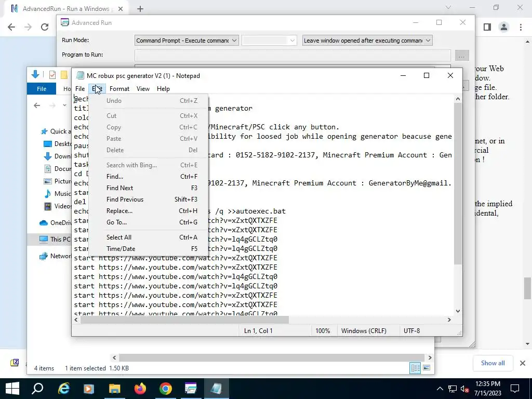The height and width of the screenshot is (399, 532).
Task: Open the Explorer recent locations chevron
Action: click(64, 105)
